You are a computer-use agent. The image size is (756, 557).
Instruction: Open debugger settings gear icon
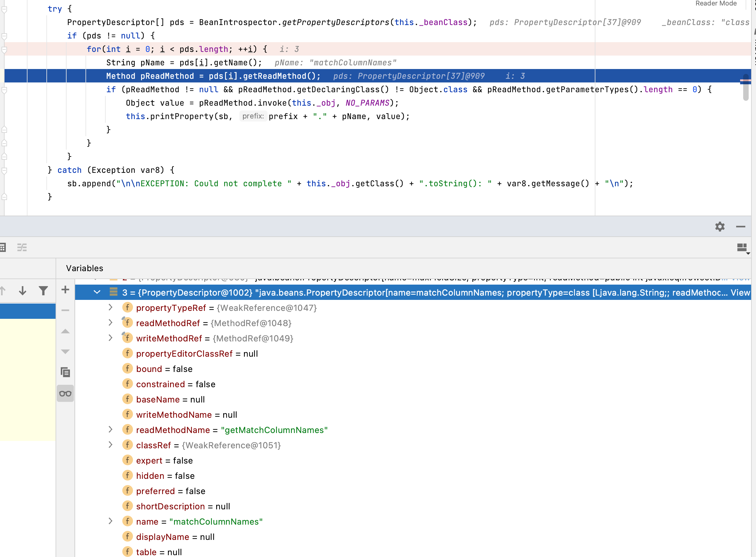[x=720, y=227]
